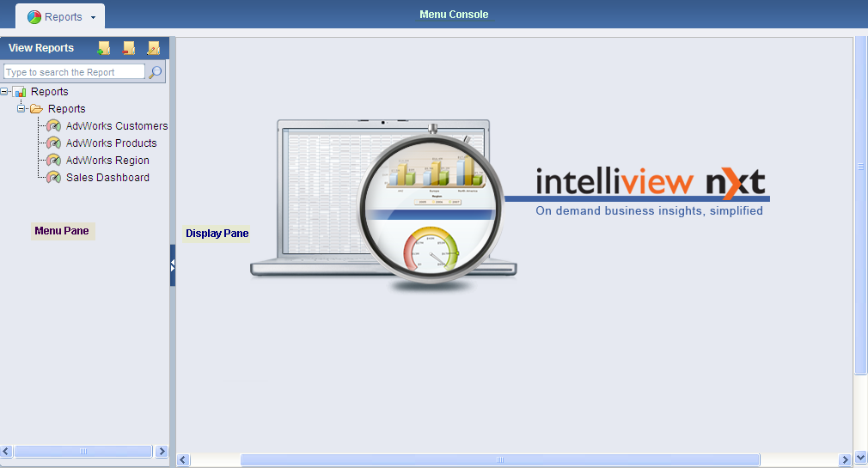
Task: Click the edit folder pencil icon
Action: point(153,48)
